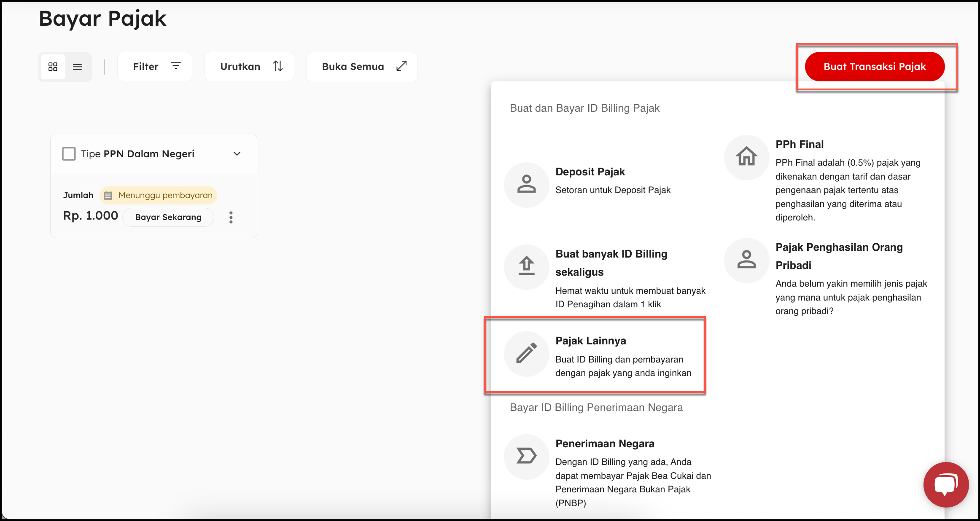Viewport: 980px width, 521px height.
Task: Check the Tipe PPN Dalam Negeri checkbox
Action: (x=69, y=154)
